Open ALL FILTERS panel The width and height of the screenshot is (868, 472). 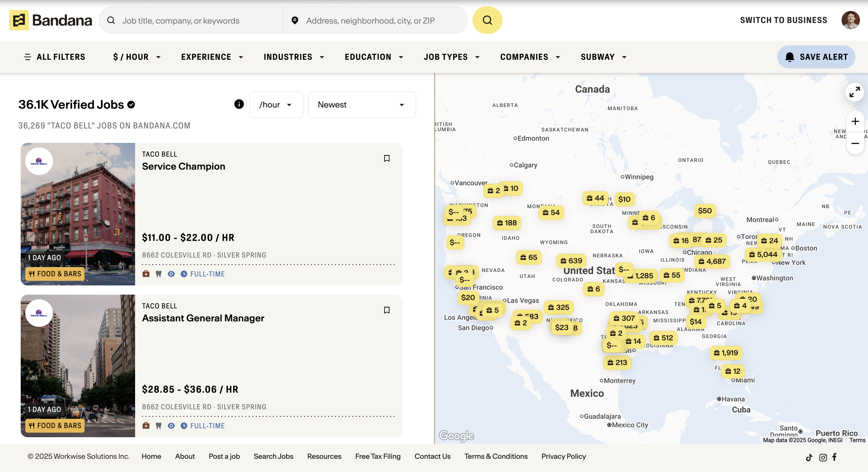pyautogui.click(x=55, y=57)
